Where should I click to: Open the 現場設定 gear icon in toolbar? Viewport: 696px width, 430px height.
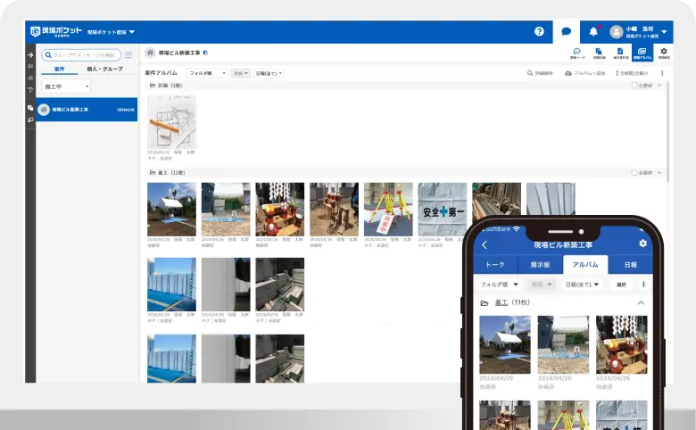click(664, 53)
